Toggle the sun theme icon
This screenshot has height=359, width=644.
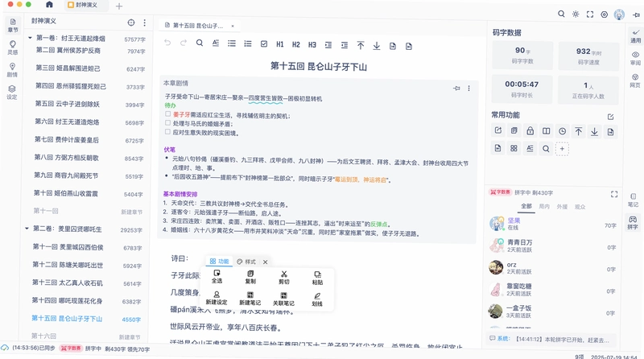click(x=576, y=14)
